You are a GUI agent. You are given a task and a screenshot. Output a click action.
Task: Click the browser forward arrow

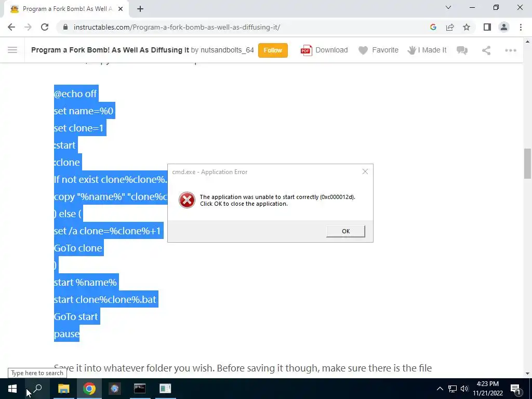click(28, 27)
